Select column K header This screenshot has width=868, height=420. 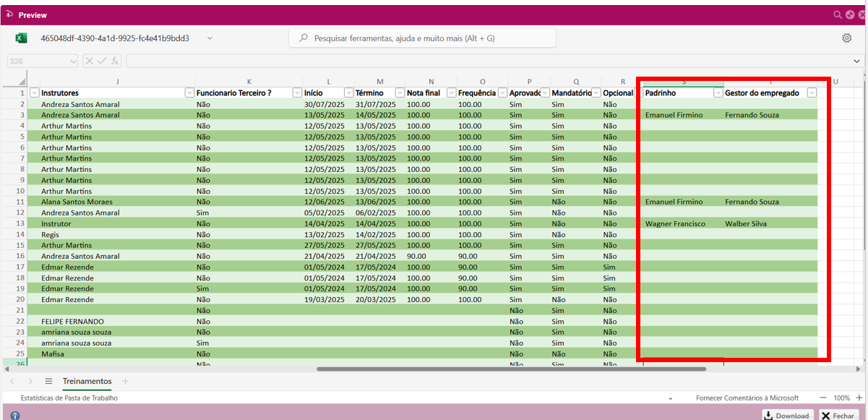pos(249,82)
